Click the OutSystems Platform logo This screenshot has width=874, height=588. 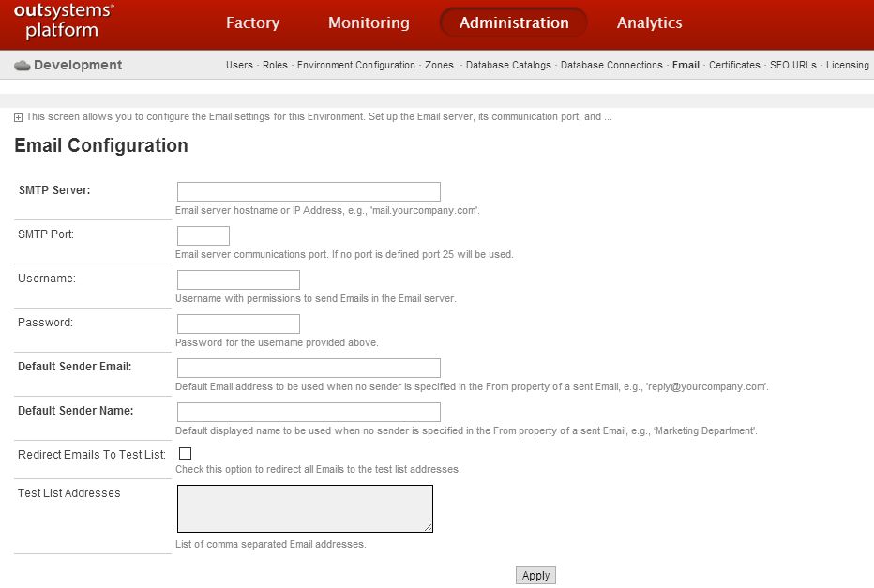64,22
